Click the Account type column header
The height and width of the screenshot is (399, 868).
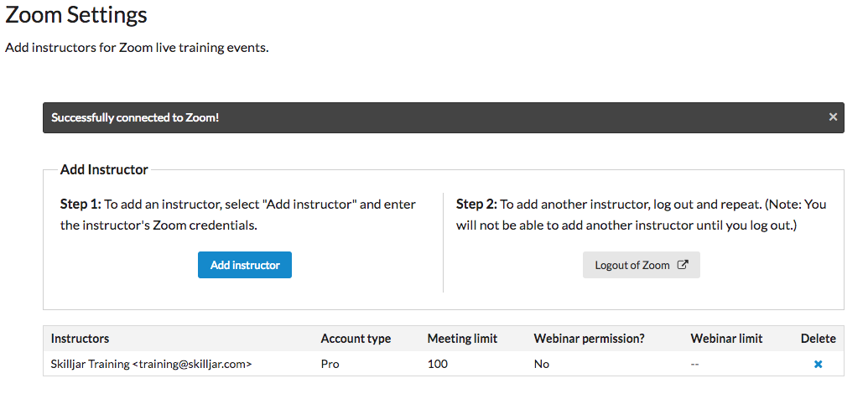pyautogui.click(x=356, y=339)
